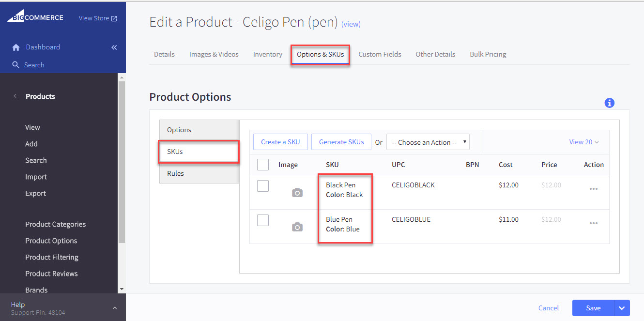Screen dimensions: 644x321
Task: Collapse the sidebar with double-chevron icon
Action: point(114,47)
